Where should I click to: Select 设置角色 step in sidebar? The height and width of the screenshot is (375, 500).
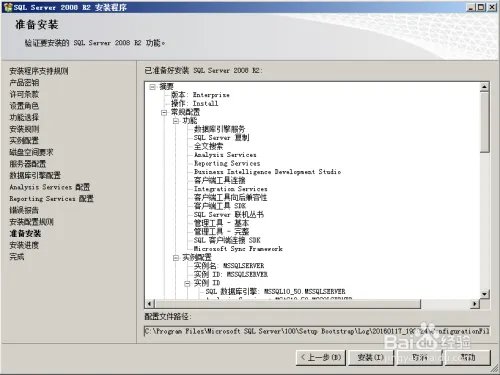tap(24, 106)
